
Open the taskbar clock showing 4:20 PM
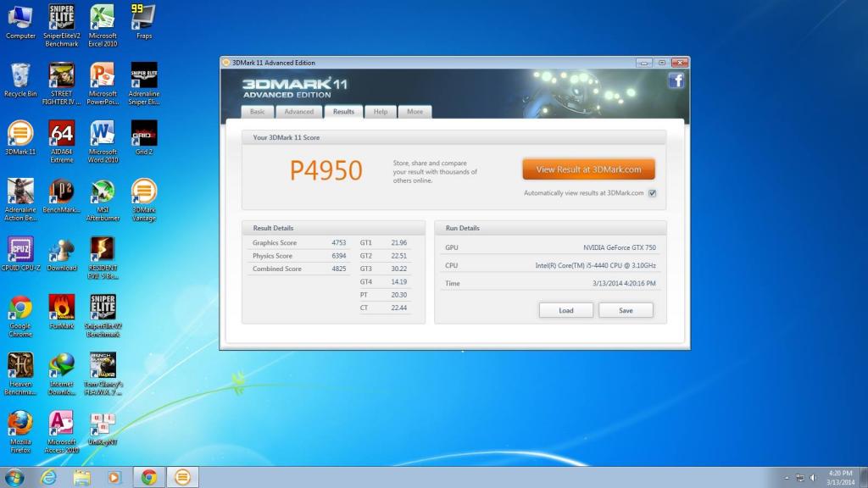pyautogui.click(x=840, y=478)
